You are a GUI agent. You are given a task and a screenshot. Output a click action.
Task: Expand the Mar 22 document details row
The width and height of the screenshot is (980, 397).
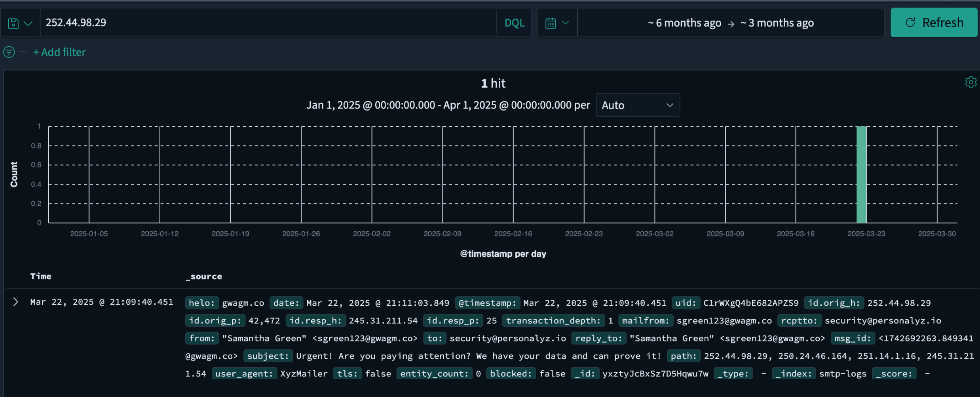(16, 302)
